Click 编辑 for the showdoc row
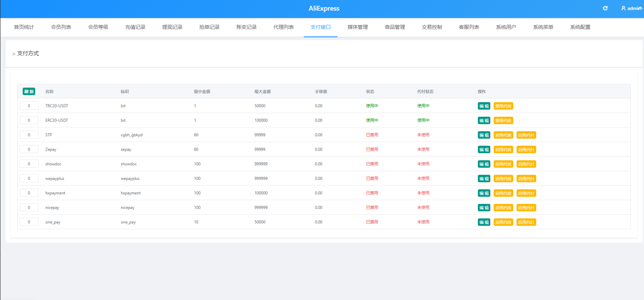The image size is (644, 300). (x=484, y=164)
